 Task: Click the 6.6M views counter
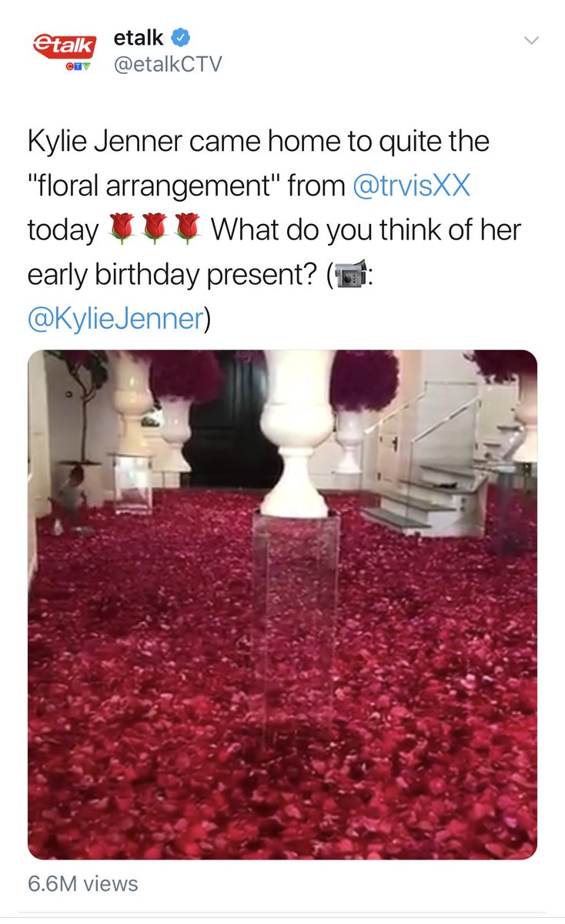pyautogui.click(x=83, y=883)
